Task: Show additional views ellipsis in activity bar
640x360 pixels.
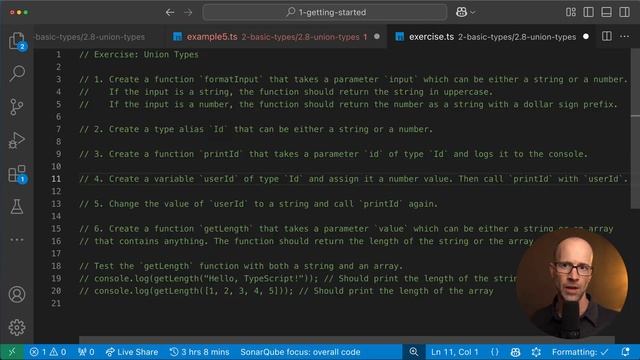Action: point(17,240)
